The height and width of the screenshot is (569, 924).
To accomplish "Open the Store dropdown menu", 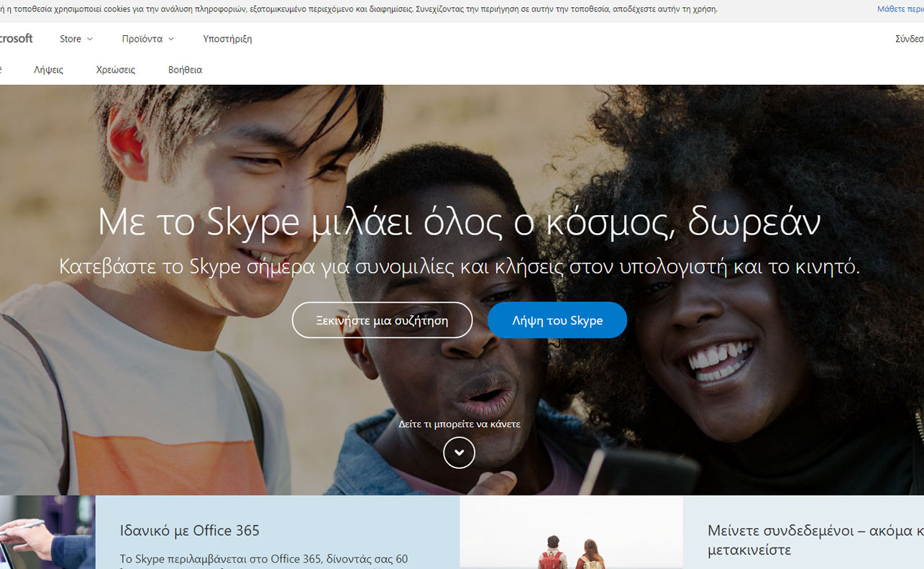I will coord(76,39).
